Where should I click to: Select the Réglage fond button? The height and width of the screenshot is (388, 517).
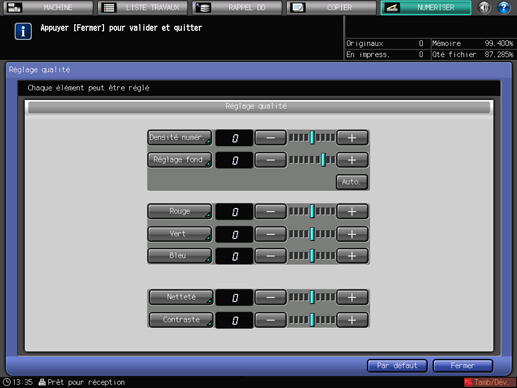(179, 160)
